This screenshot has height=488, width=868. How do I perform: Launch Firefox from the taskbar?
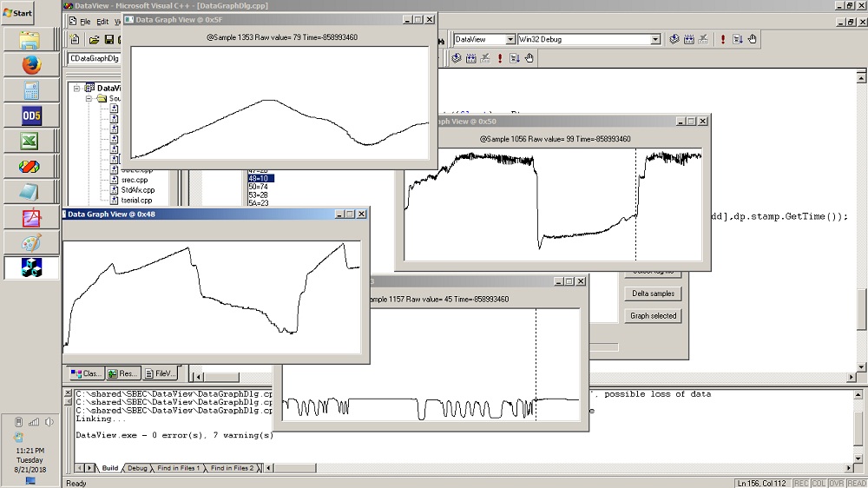(x=30, y=65)
